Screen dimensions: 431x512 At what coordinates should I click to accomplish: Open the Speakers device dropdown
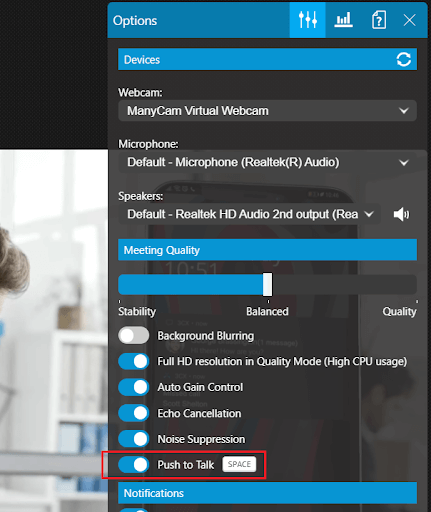click(249, 214)
